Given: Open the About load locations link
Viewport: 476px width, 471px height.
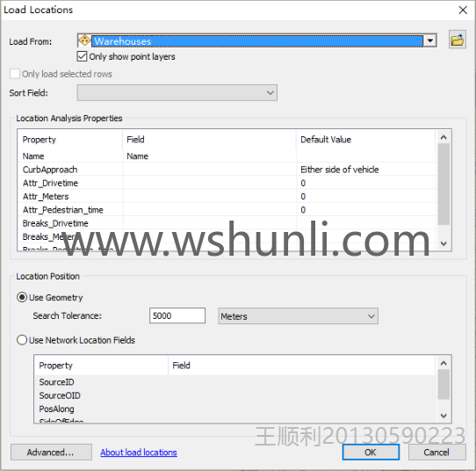Looking at the screenshot, I should point(139,453).
